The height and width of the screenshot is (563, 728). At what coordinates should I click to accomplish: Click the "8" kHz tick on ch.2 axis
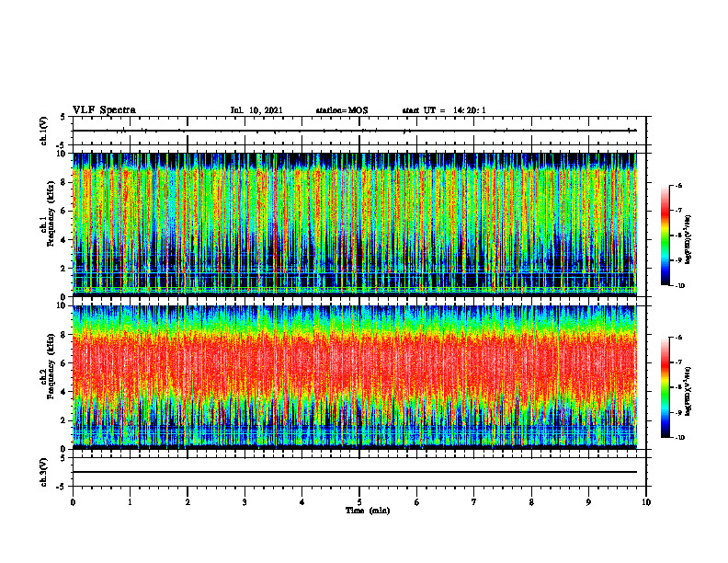coord(64,335)
